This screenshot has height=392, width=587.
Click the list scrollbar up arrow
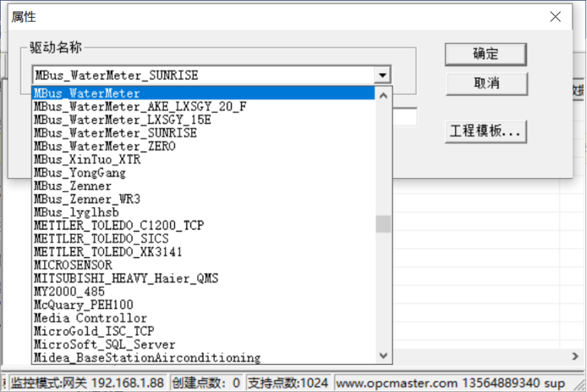point(383,95)
